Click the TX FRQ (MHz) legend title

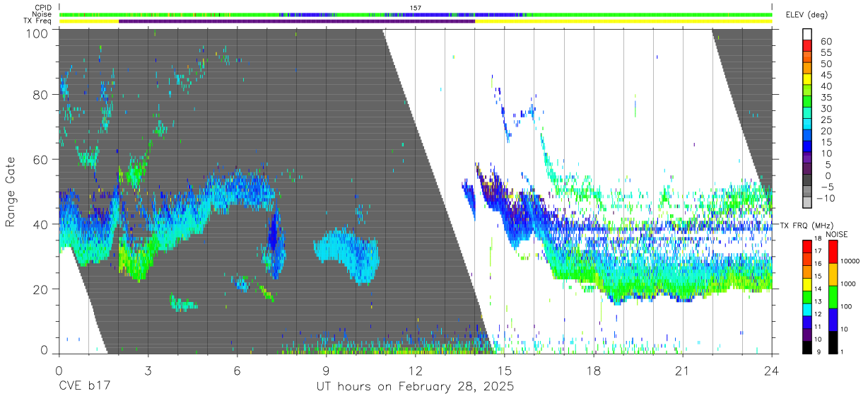coord(807,226)
